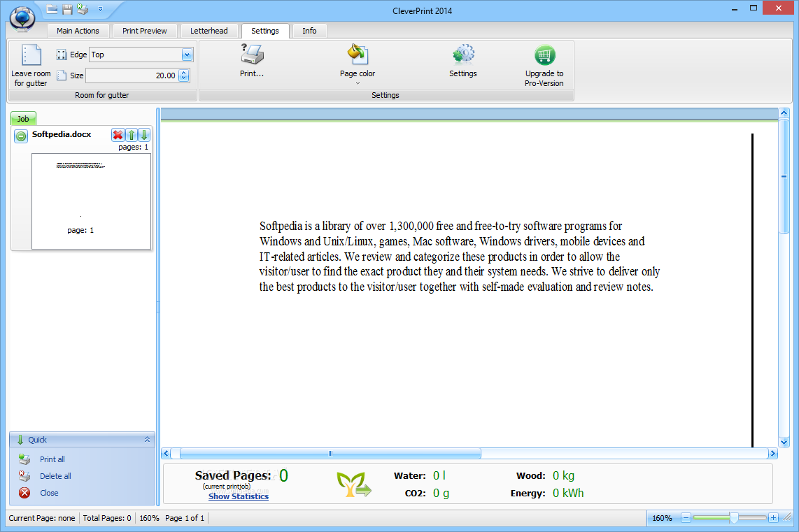Open the Show Statistics link
This screenshot has height=532, width=799.
(x=239, y=496)
